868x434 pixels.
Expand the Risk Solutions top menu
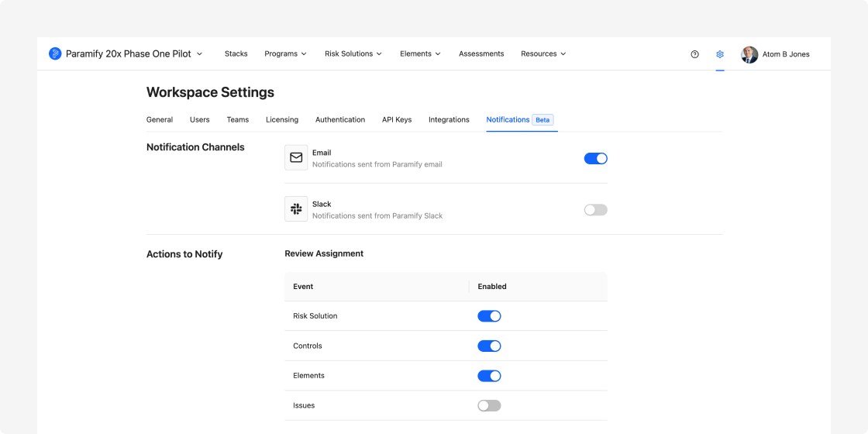(353, 53)
